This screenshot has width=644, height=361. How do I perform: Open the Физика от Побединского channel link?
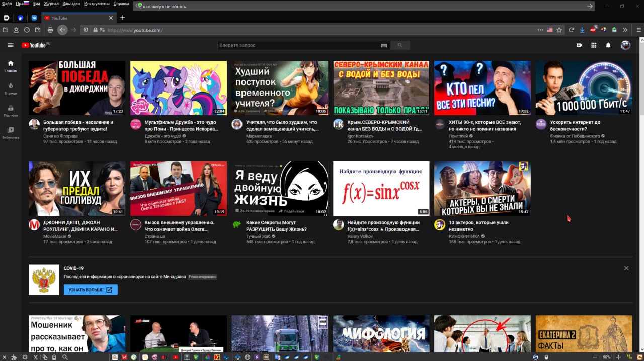[576, 136]
